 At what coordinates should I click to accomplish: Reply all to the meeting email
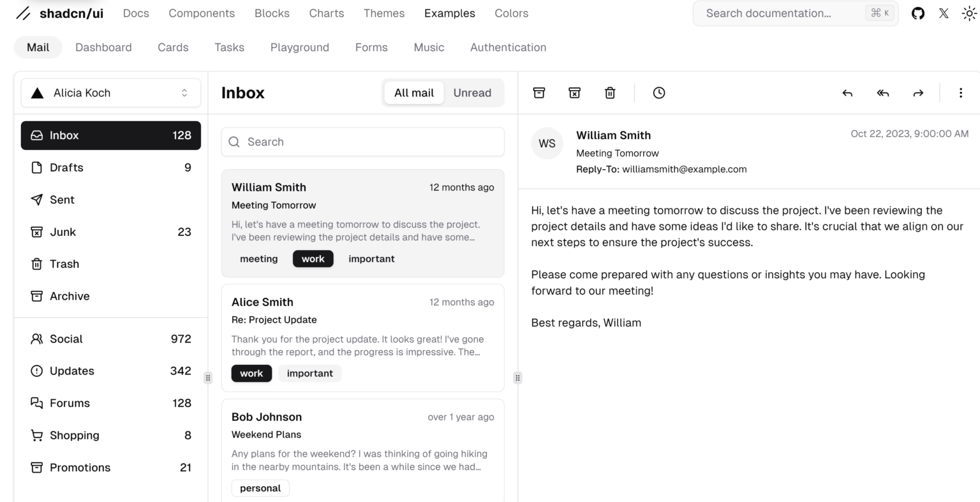(882, 92)
